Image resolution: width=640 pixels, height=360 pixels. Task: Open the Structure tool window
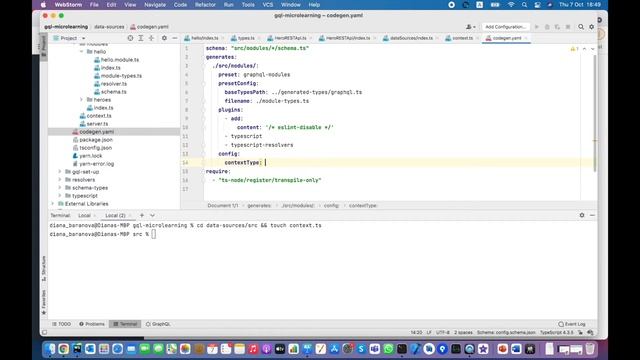pos(44,268)
